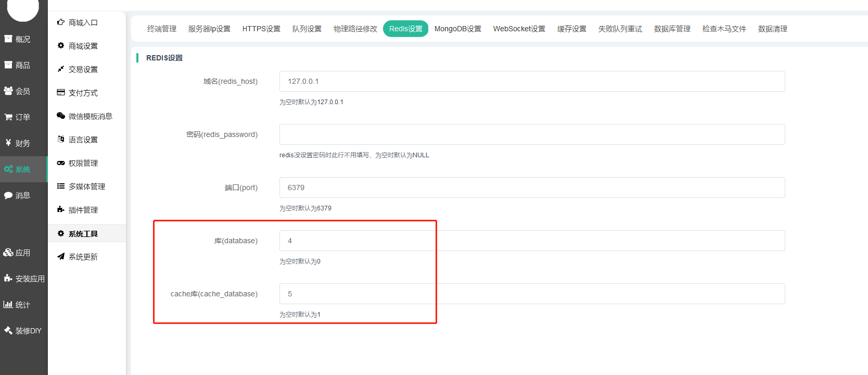Open 权限管理 in the submenu
Viewport: 868px width, 375px height.
(83, 163)
